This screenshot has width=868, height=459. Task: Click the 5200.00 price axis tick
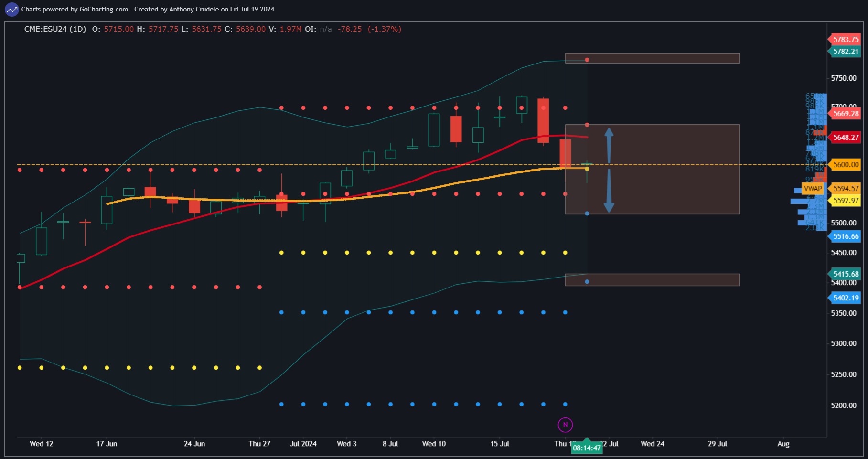pyautogui.click(x=844, y=405)
